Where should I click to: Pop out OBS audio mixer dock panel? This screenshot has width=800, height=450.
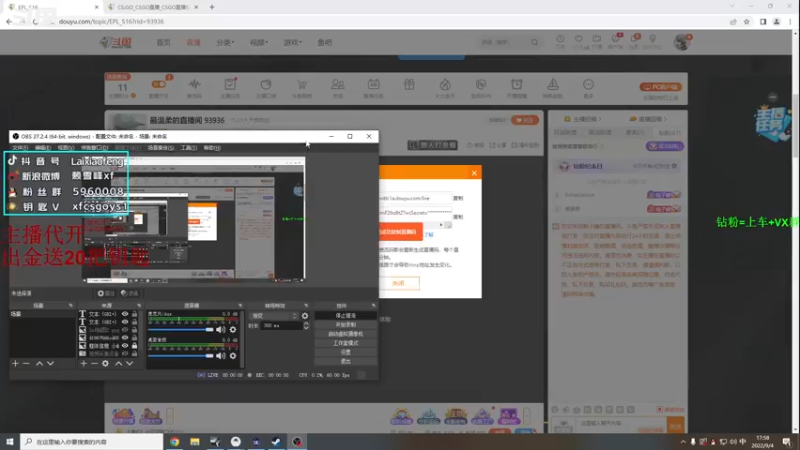tap(240, 306)
